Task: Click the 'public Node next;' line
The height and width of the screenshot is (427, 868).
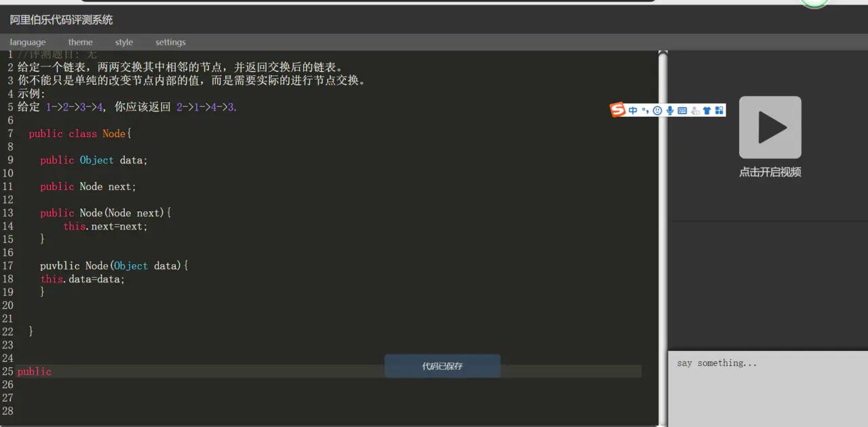Action: click(88, 187)
